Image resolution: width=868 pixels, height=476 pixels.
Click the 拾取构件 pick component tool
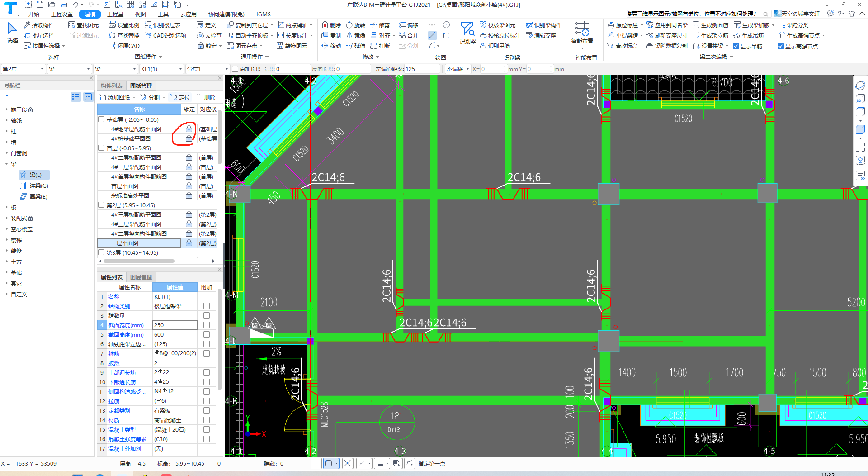(x=39, y=25)
